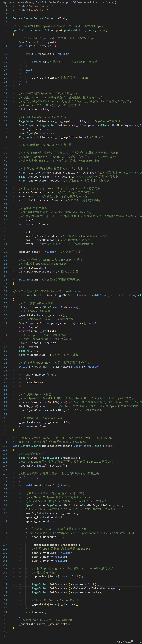
Task: Click 'int i = 1;' on line 55
Action: [x=27, y=220]
